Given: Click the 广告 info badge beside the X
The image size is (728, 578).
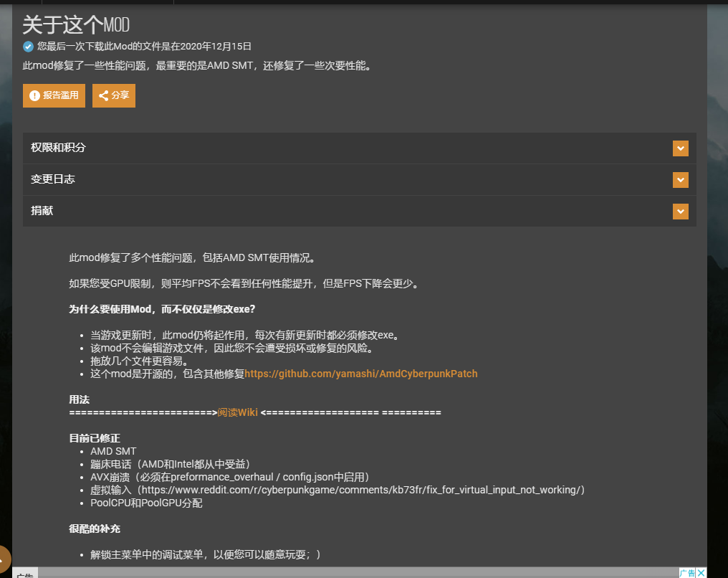Looking at the screenshot, I should 687,572.
